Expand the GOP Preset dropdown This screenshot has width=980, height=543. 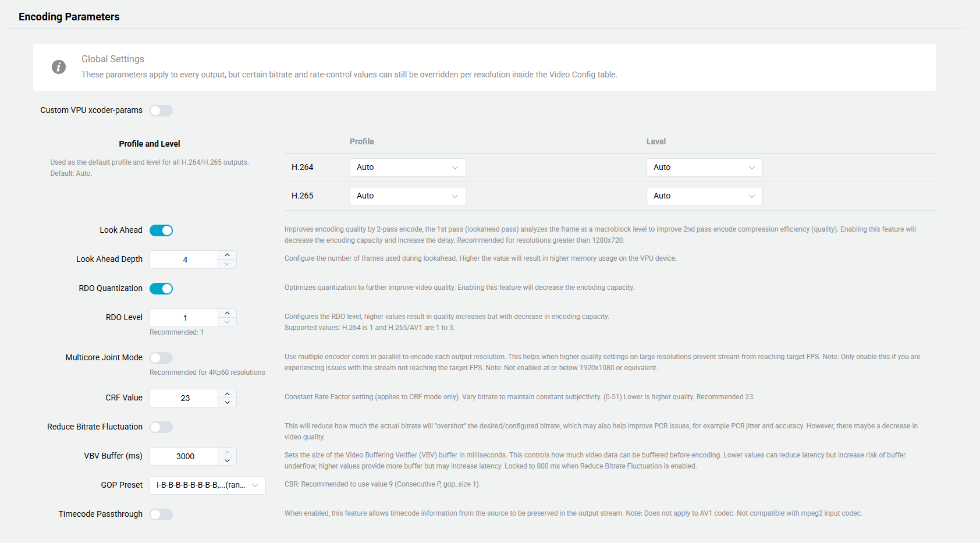207,485
